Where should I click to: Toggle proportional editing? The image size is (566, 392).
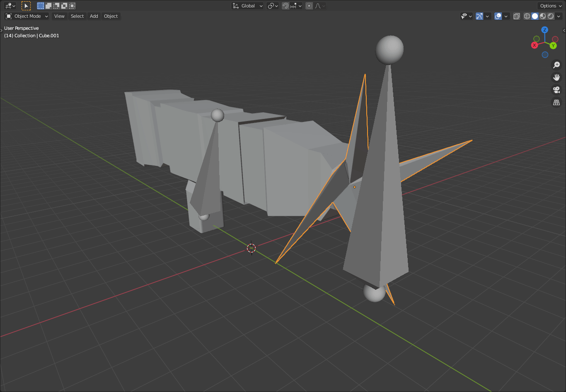tap(309, 6)
